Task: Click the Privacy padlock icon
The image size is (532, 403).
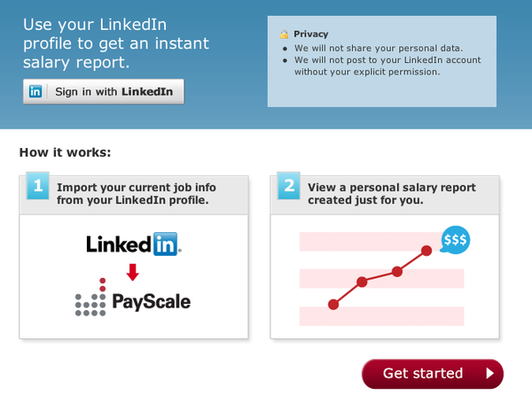Action: click(x=284, y=35)
